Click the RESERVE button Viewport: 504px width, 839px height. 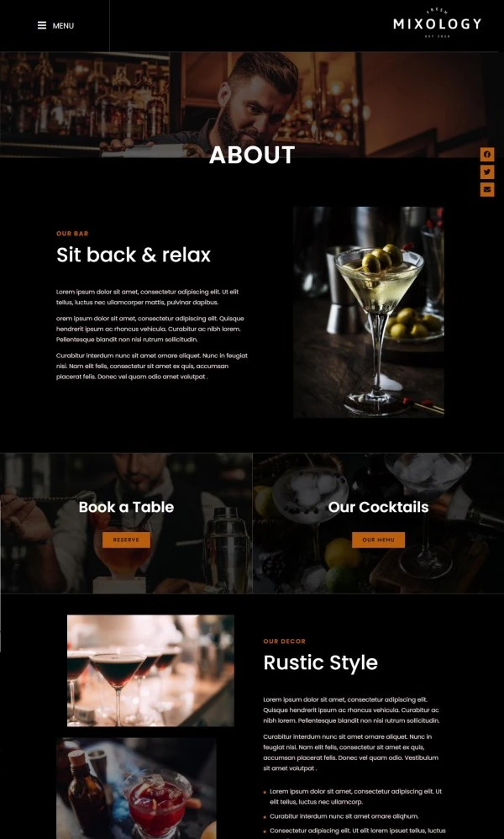pyautogui.click(x=126, y=540)
